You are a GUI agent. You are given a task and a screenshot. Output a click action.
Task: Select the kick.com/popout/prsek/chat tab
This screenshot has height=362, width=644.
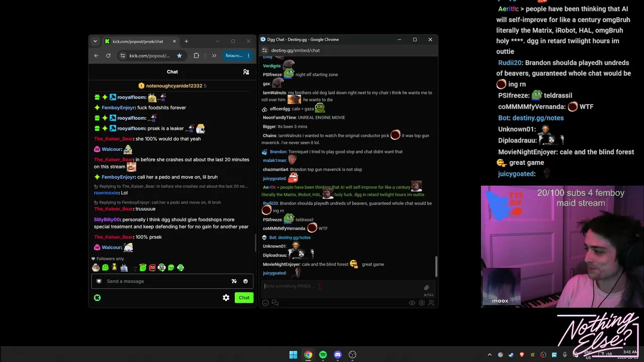pyautogui.click(x=141, y=41)
